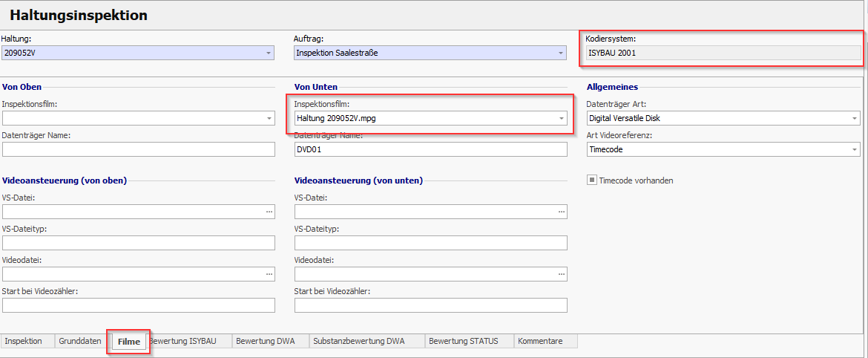Image resolution: width=868 pixels, height=358 pixels.
Task: Open Inspektionsfilm dropdown under Von Oben
Action: pyautogui.click(x=268, y=118)
